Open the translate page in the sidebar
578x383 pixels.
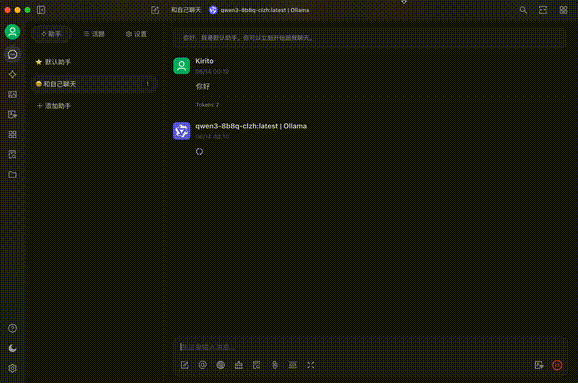[12, 114]
